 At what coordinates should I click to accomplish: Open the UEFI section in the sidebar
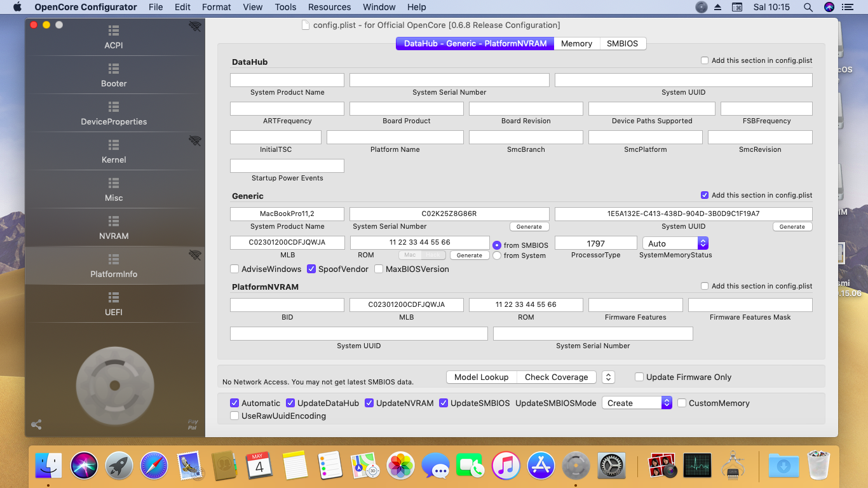point(114,304)
